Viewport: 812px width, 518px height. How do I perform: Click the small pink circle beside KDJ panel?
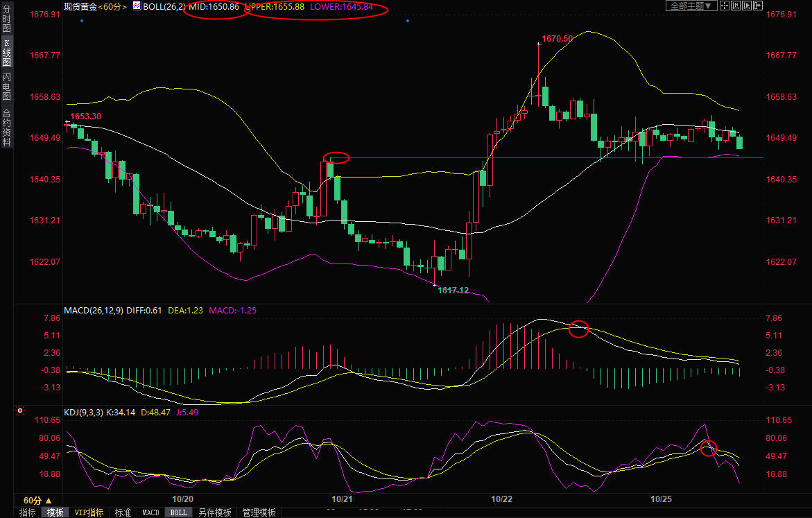(x=19, y=411)
